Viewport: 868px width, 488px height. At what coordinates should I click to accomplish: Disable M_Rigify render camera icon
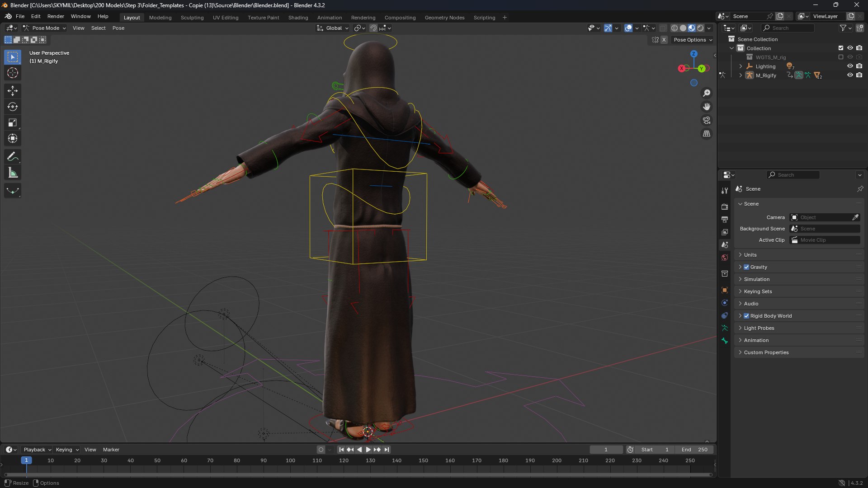(x=859, y=75)
